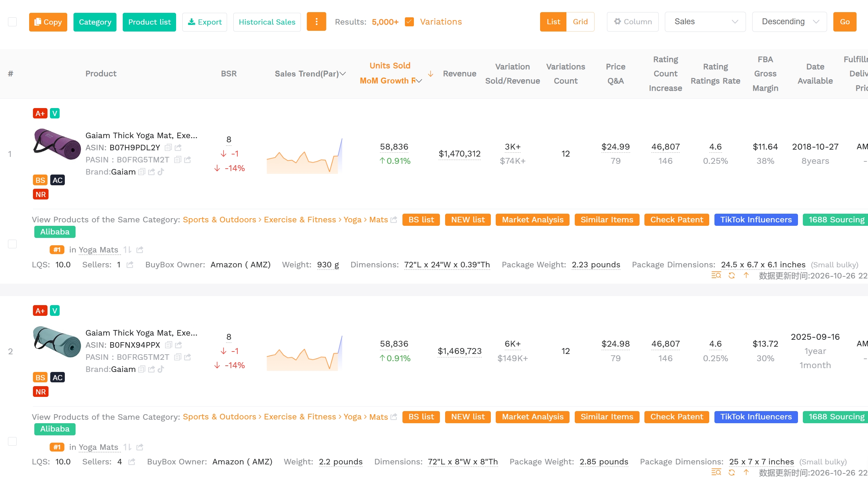Tick the select-all checkbox in toolbar
The height and width of the screenshot is (480, 868).
click(x=12, y=22)
